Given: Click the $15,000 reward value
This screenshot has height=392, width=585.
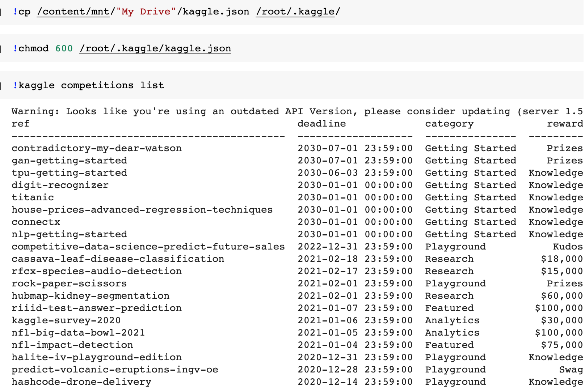Looking at the screenshot, I should (x=562, y=271).
